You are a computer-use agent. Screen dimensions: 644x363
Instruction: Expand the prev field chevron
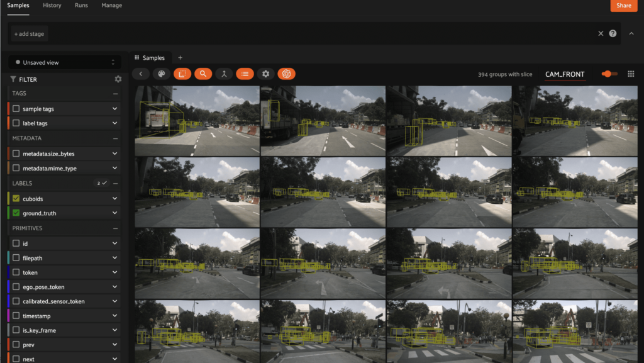pyautogui.click(x=114, y=345)
